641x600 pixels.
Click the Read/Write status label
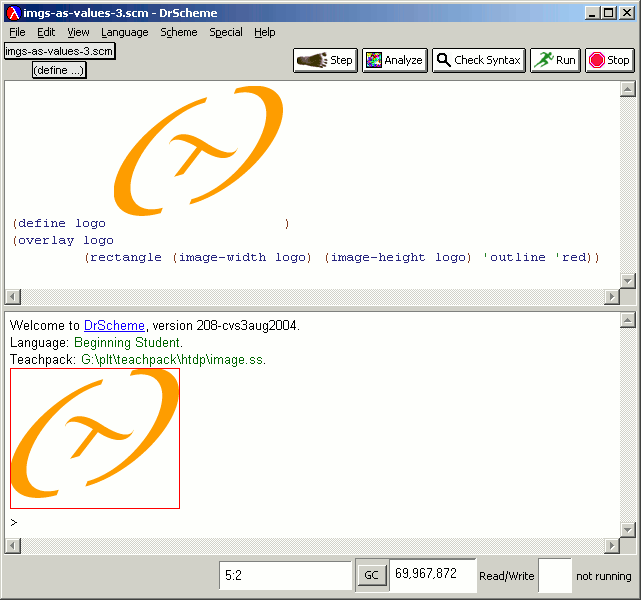coord(507,576)
